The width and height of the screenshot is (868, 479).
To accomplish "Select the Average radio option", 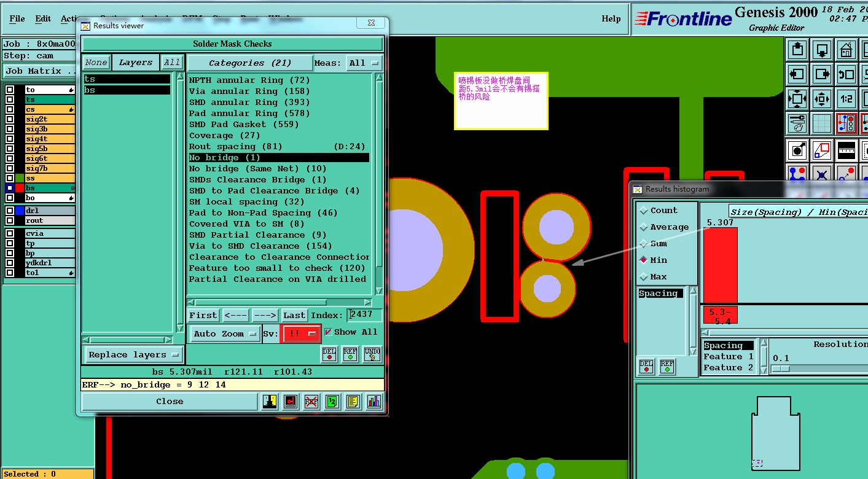I will (x=644, y=227).
